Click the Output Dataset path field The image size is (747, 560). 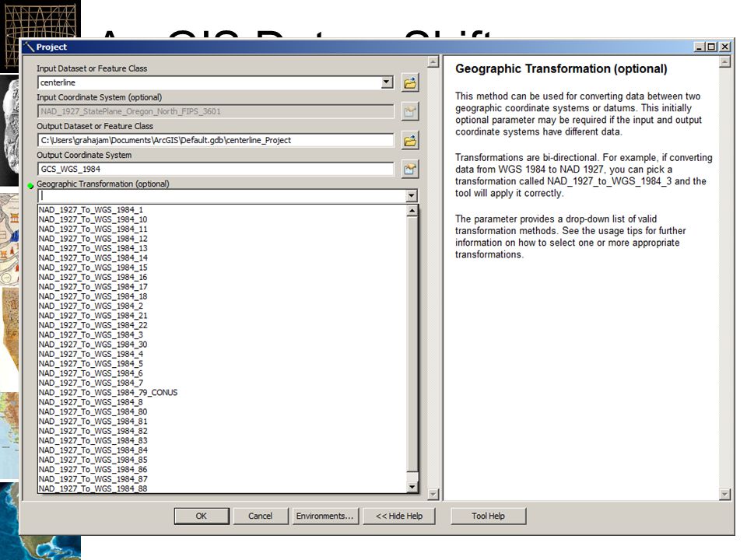[216, 141]
